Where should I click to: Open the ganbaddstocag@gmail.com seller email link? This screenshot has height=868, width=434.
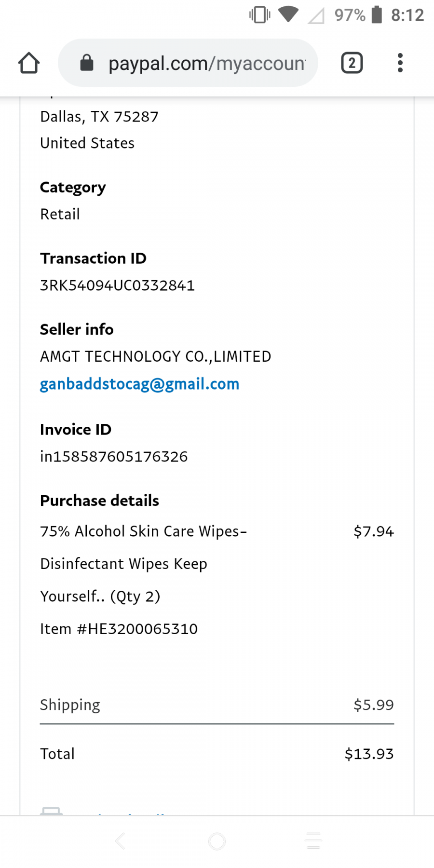(139, 384)
